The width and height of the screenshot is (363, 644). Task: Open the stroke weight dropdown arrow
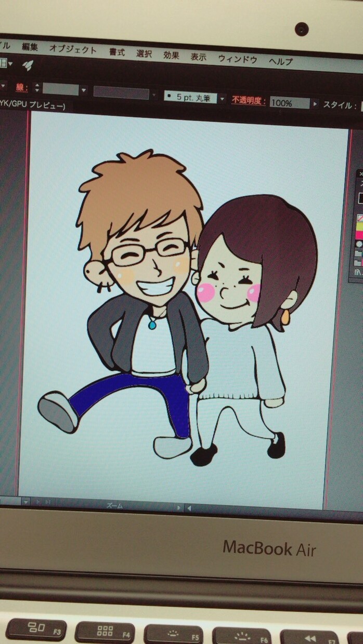tap(83, 90)
